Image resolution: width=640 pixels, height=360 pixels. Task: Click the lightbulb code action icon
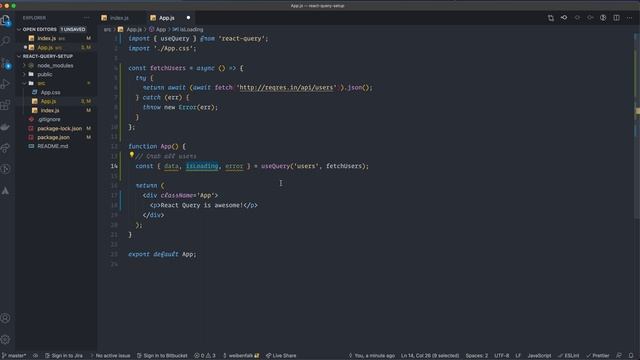click(131, 155)
